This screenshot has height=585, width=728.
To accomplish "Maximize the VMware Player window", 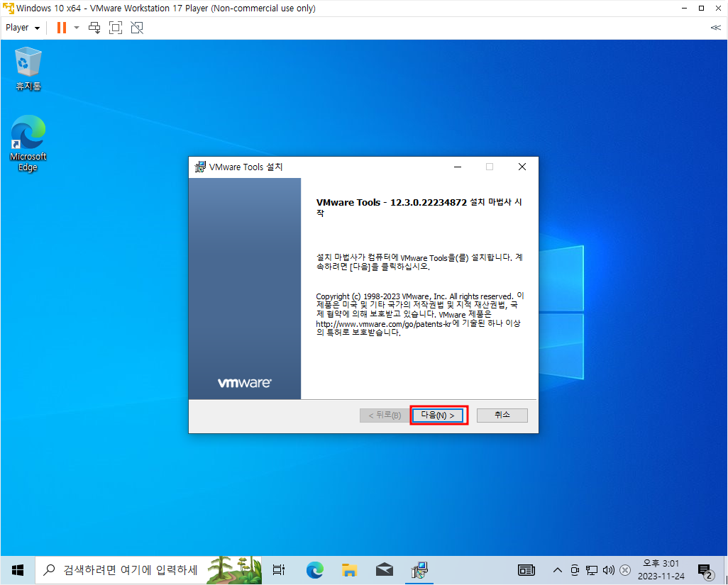I will [702, 9].
